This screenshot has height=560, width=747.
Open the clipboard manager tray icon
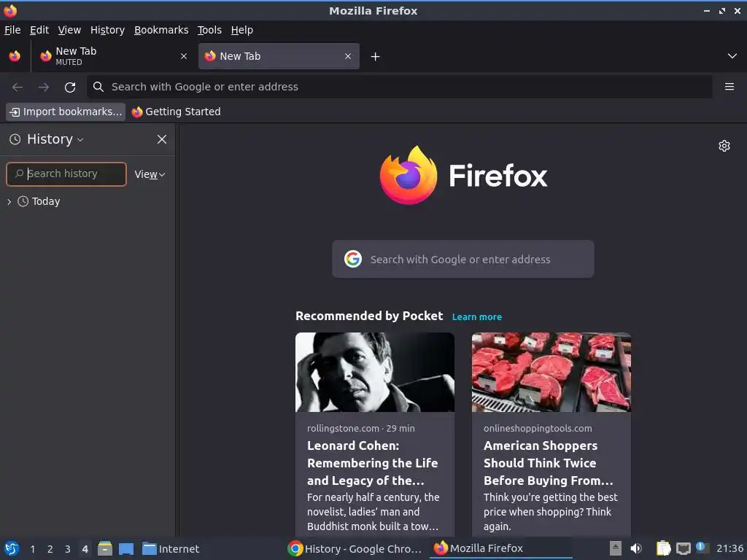[x=663, y=548]
